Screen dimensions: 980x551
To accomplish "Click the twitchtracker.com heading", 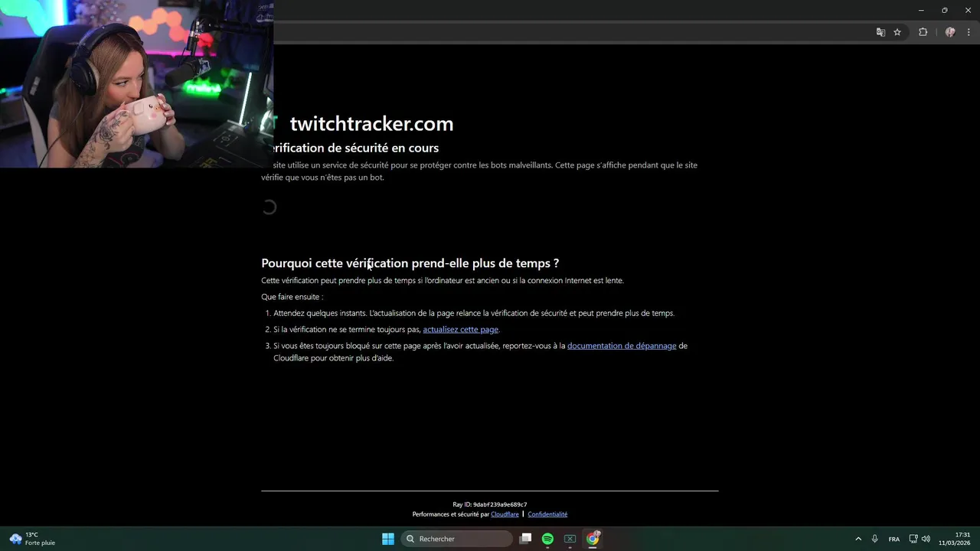I will click(371, 124).
